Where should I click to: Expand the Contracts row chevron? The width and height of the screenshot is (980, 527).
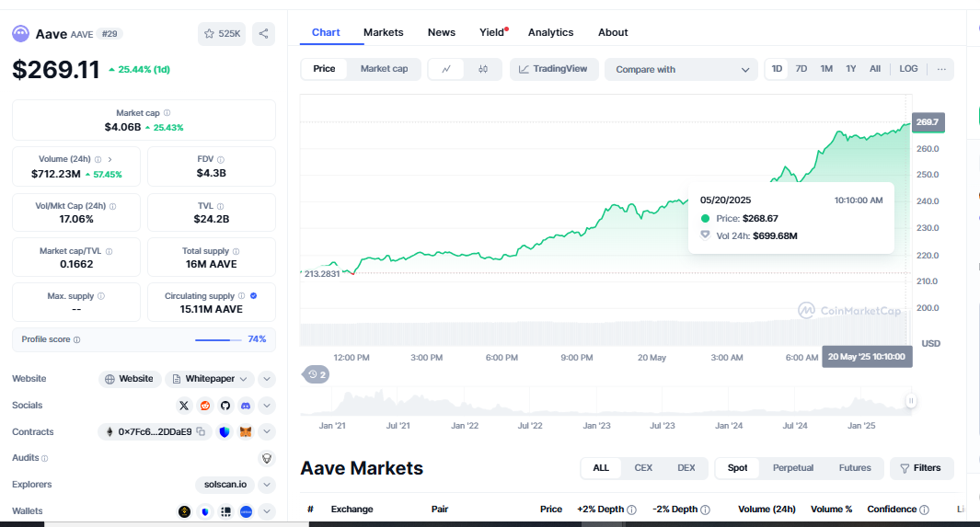coord(267,432)
